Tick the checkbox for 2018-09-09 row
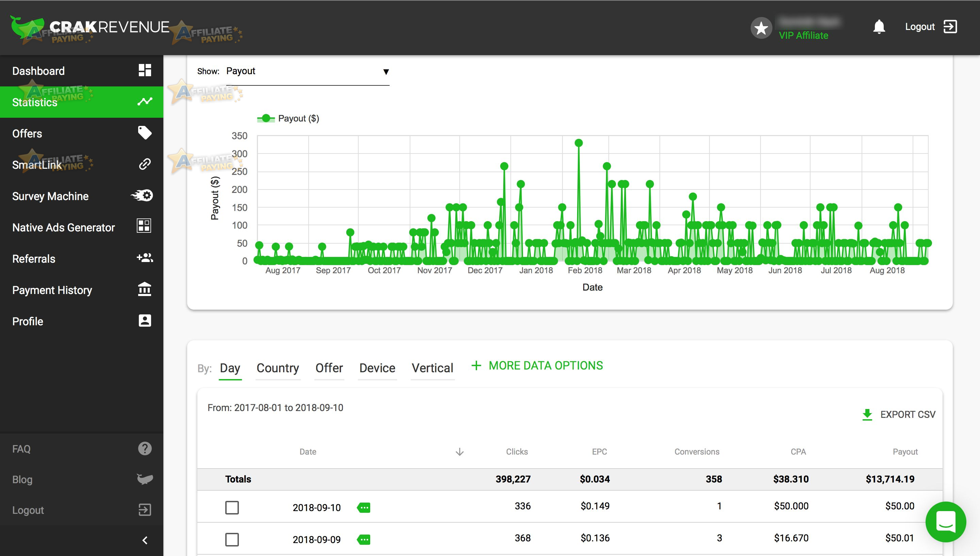Image resolution: width=980 pixels, height=556 pixels. [232, 540]
